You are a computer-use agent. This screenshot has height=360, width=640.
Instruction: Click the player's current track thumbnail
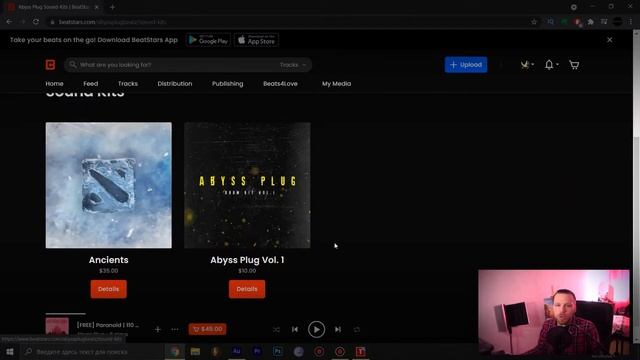[x=57, y=327]
